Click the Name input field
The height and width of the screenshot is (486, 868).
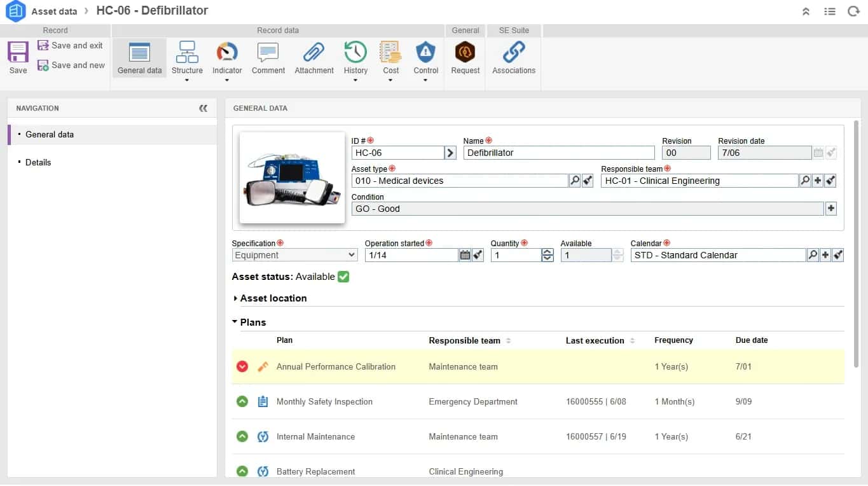[x=559, y=153]
